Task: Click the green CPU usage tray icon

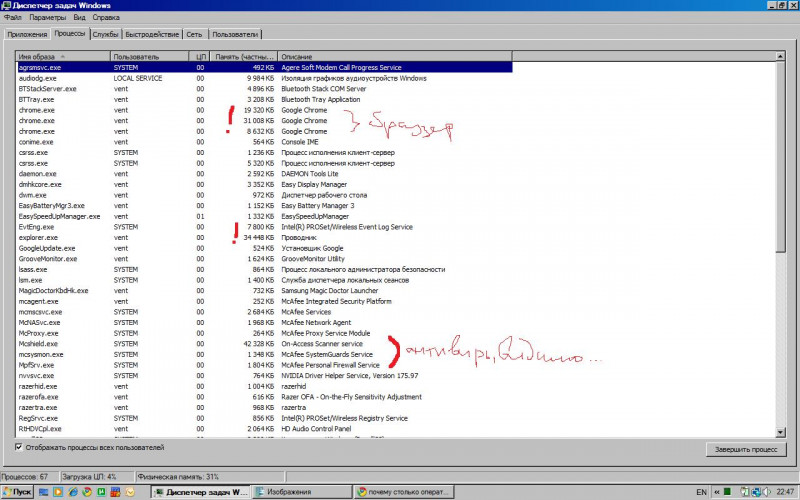Action: 727,492
